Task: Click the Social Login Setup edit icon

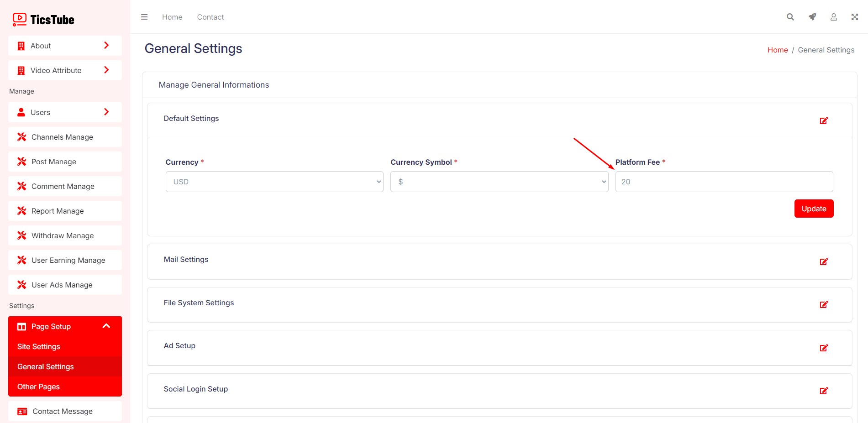Action: 824,391
